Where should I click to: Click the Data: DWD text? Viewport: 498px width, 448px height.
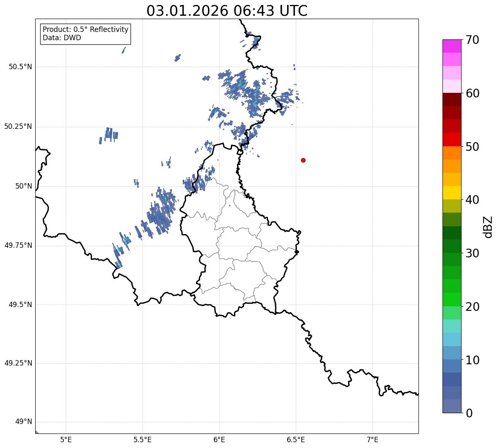(x=62, y=38)
